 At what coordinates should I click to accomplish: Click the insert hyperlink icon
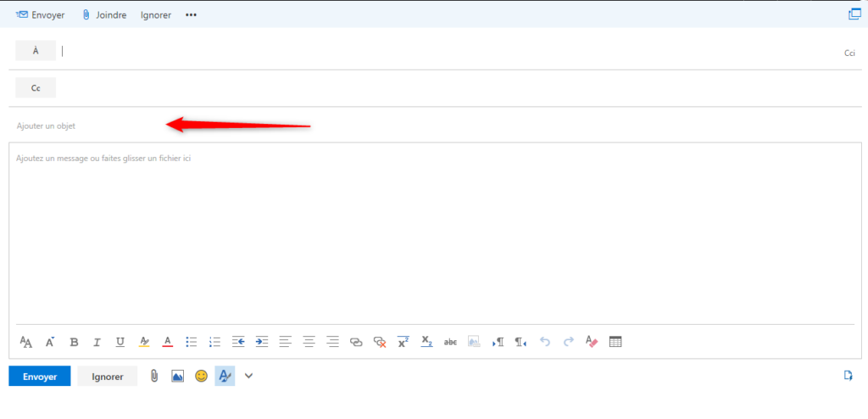point(356,342)
